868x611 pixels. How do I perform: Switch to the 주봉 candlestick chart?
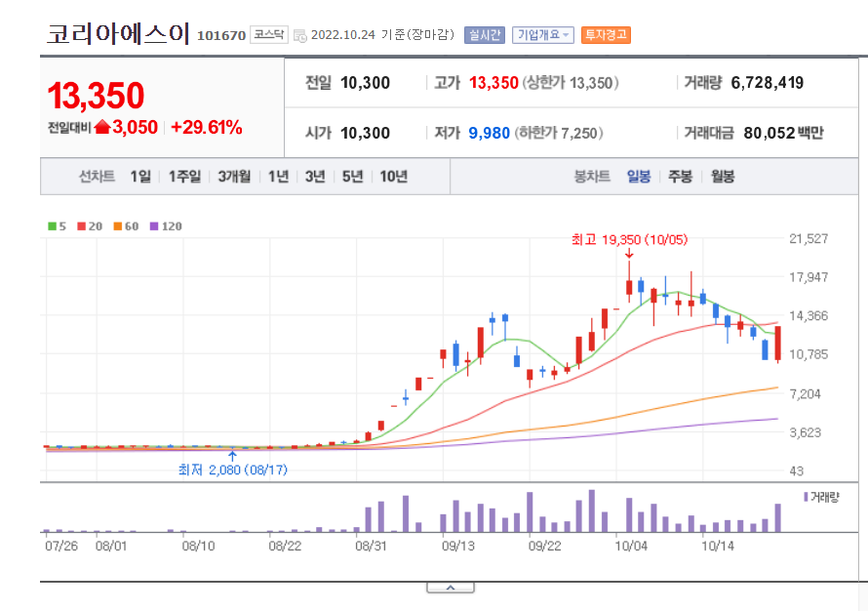pyautogui.click(x=681, y=177)
